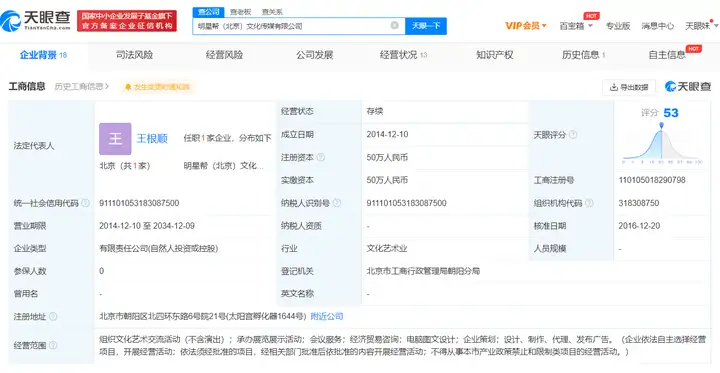The image size is (720, 373).
Task: Switch to 知识产权 tab
Action: (495, 55)
